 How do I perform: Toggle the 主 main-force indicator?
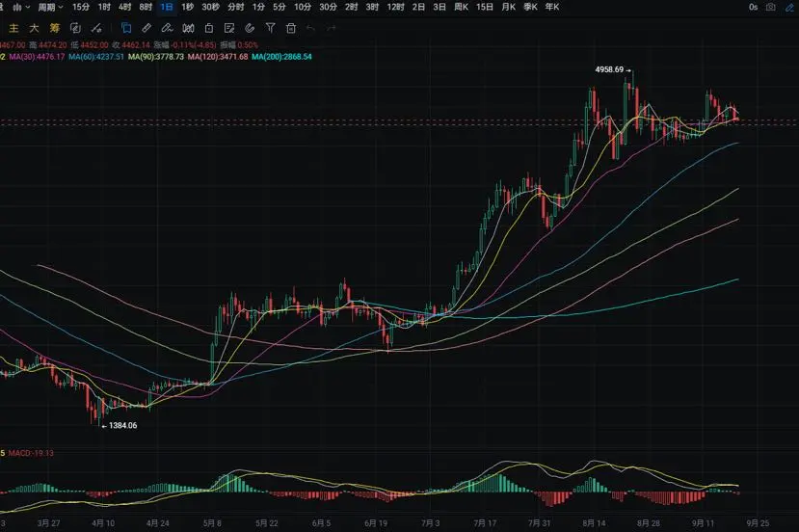[13, 29]
